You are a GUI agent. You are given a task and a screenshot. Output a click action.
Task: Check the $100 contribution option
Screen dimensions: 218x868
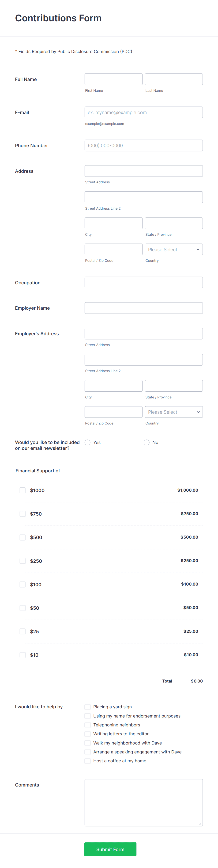(x=23, y=584)
